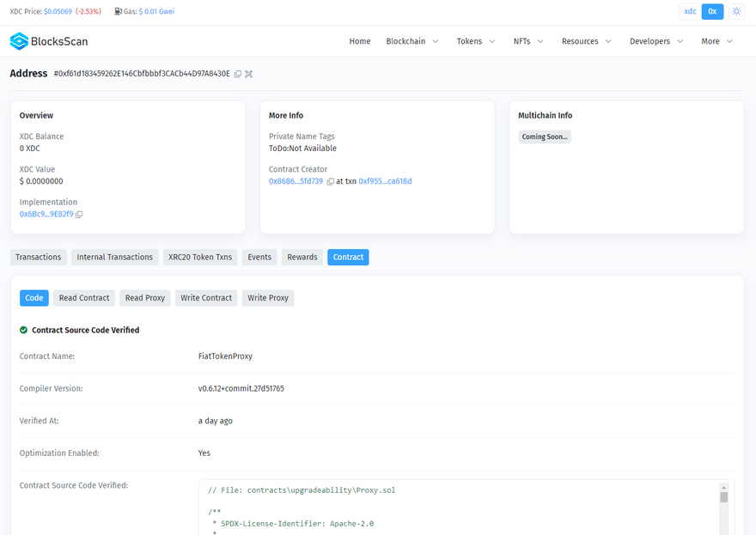Click the BlocksScan logo

49,41
